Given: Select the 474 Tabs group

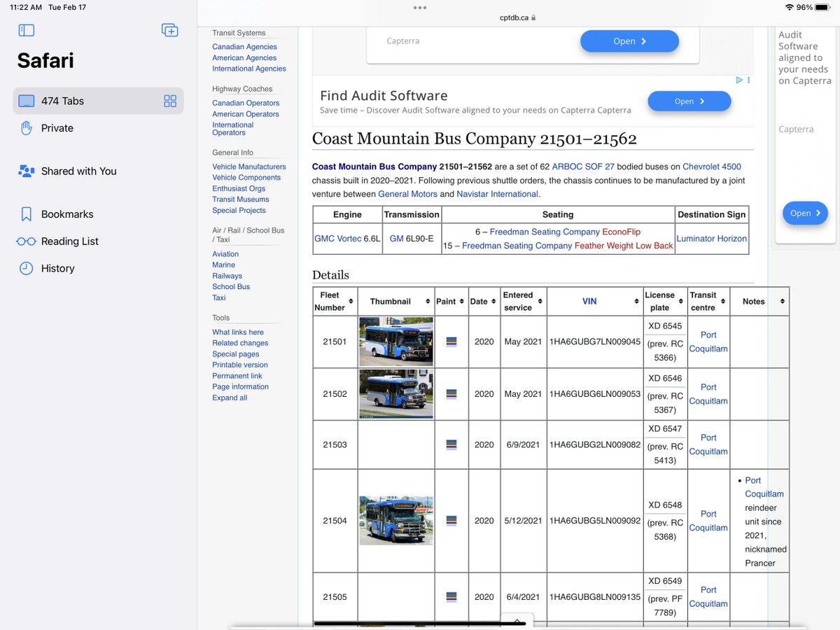Looking at the screenshot, I should point(98,101).
